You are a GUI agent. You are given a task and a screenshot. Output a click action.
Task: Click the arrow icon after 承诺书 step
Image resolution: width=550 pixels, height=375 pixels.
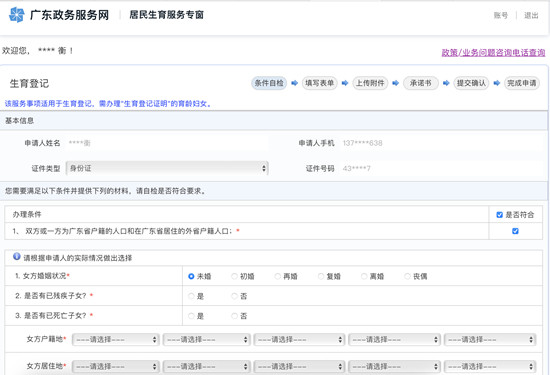pyautogui.click(x=446, y=83)
